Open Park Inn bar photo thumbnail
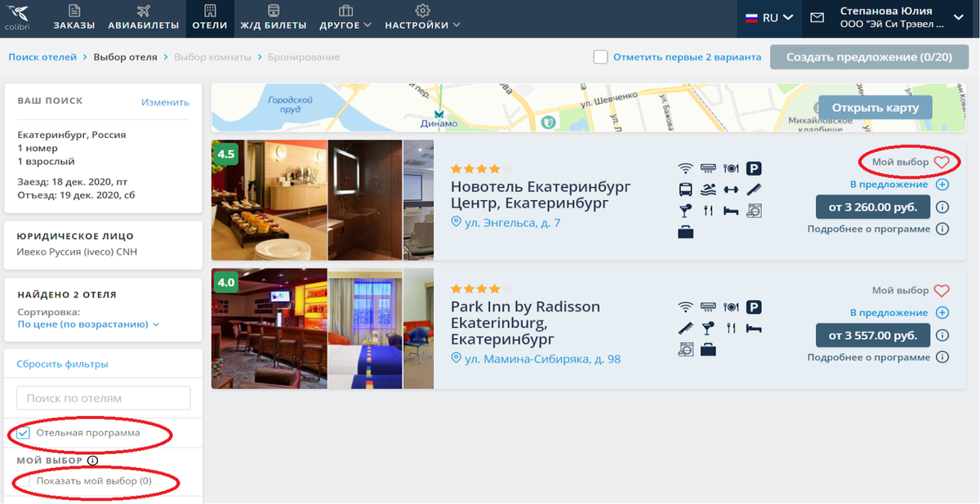980x504 pixels. point(269,328)
